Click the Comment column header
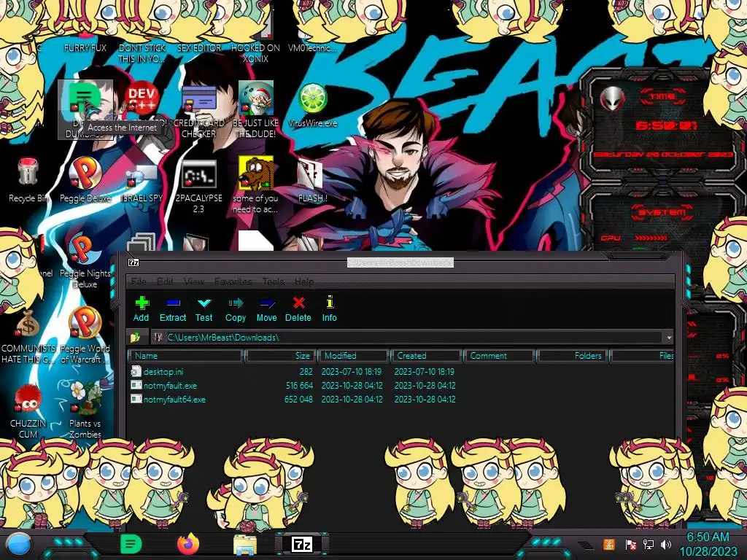The image size is (747, 560). [499, 356]
